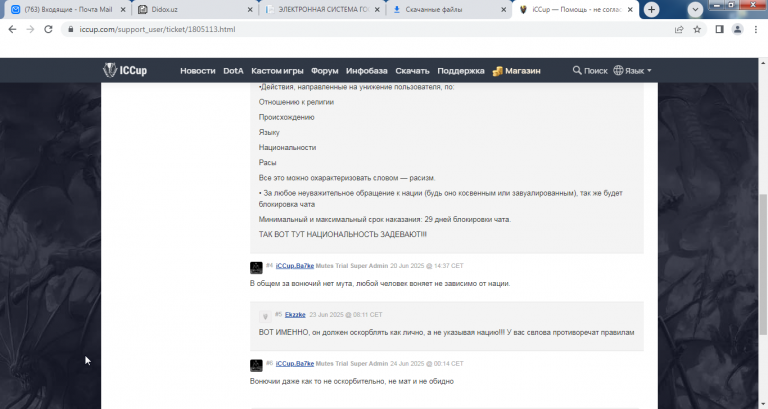The height and width of the screenshot is (409, 768).
Task: Click scrollbar down arrow
Action: tap(763, 405)
